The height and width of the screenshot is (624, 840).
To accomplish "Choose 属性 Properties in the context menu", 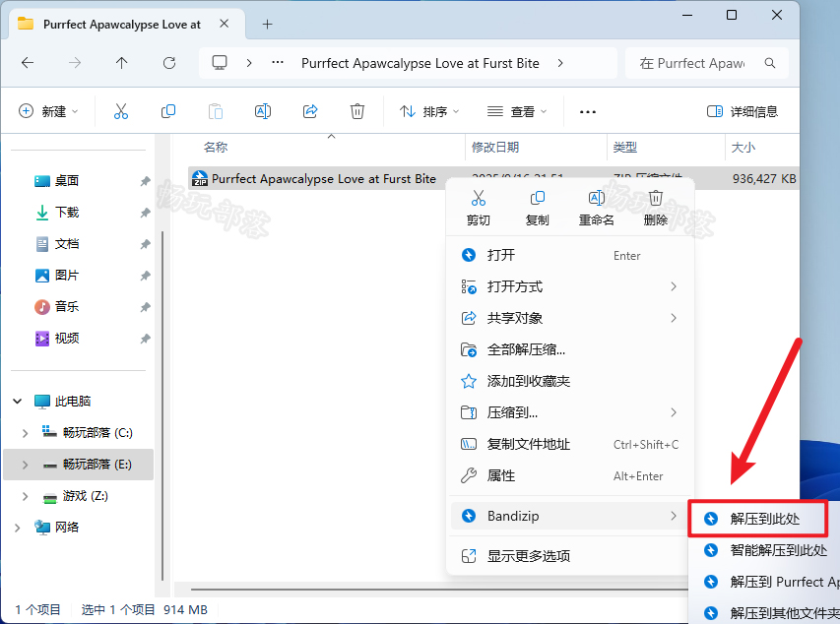I will click(x=570, y=475).
